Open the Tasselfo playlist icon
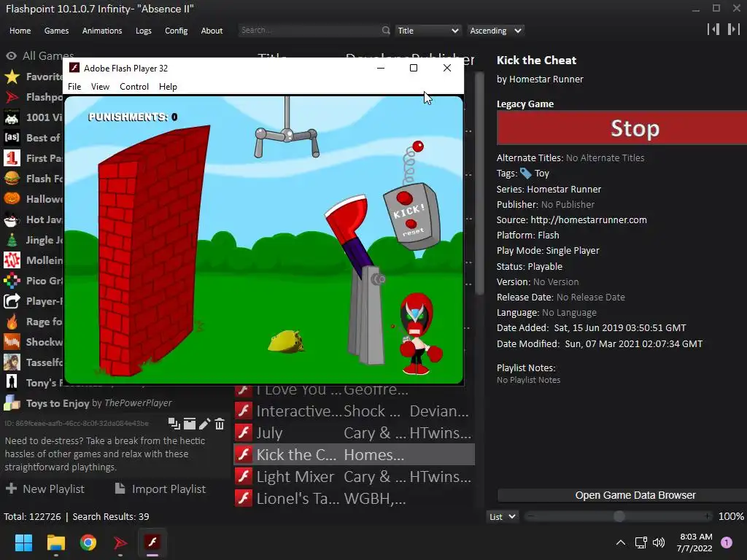 coord(12,362)
